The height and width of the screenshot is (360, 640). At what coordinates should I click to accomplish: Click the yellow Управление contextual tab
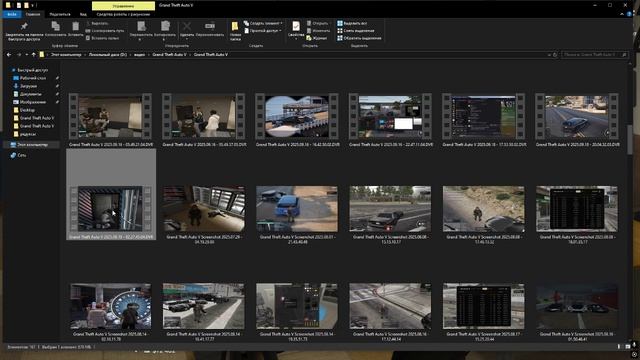[123, 6]
